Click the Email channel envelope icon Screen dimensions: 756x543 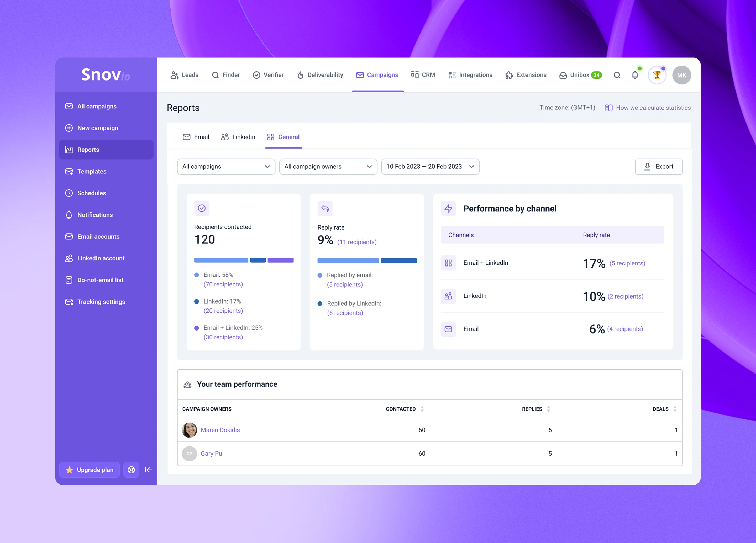(448, 329)
